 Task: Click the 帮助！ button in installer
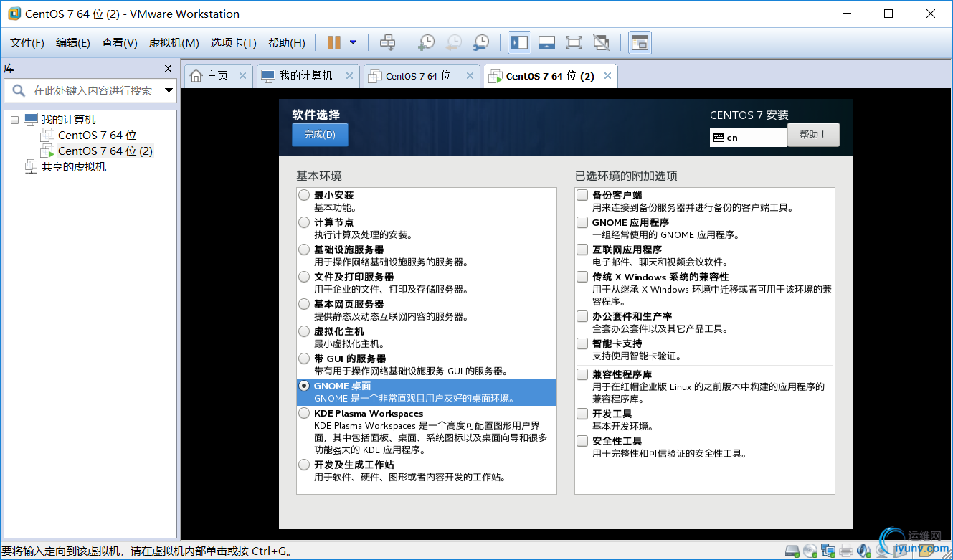[x=813, y=135]
